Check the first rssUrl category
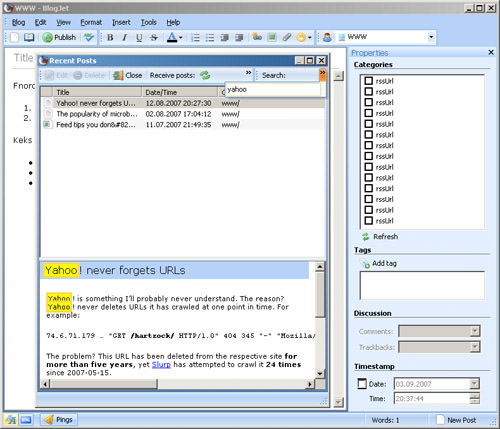The height and width of the screenshot is (429, 500). click(x=368, y=81)
